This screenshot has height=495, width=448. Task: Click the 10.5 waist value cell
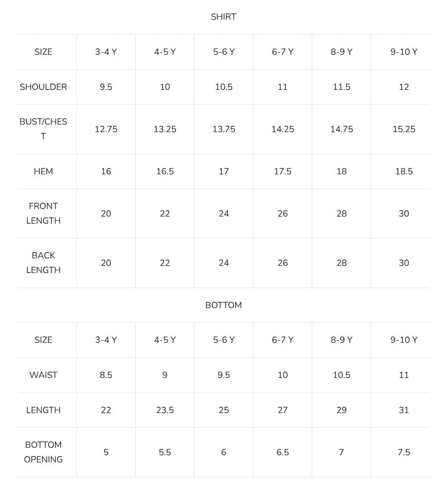tap(342, 375)
